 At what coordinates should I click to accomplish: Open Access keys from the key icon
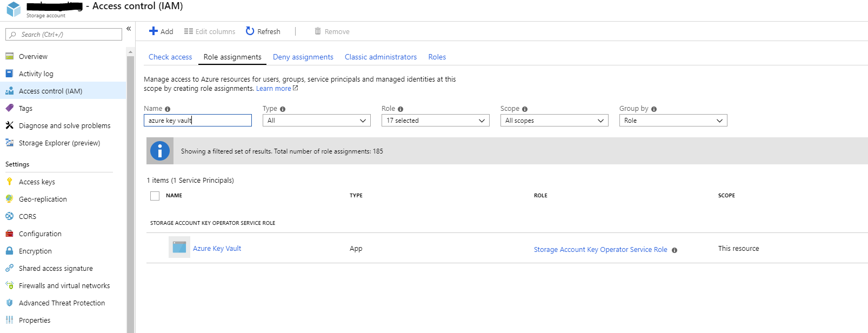click(9, 182)
